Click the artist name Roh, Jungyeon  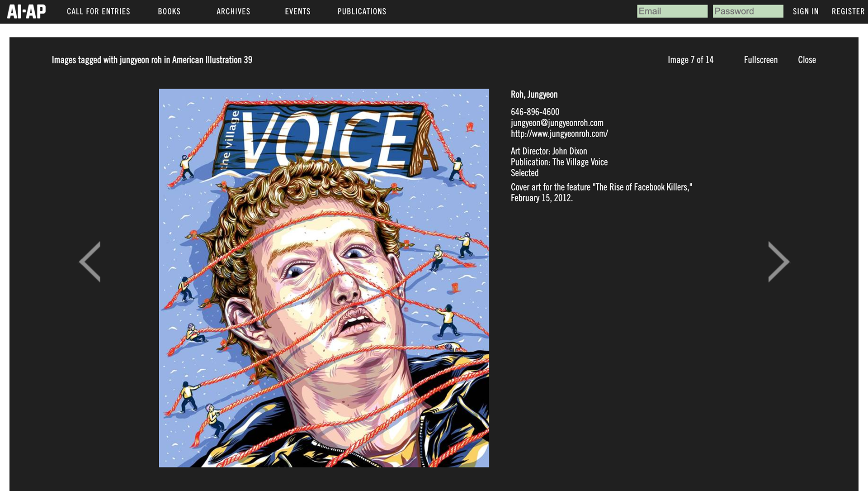534,95
